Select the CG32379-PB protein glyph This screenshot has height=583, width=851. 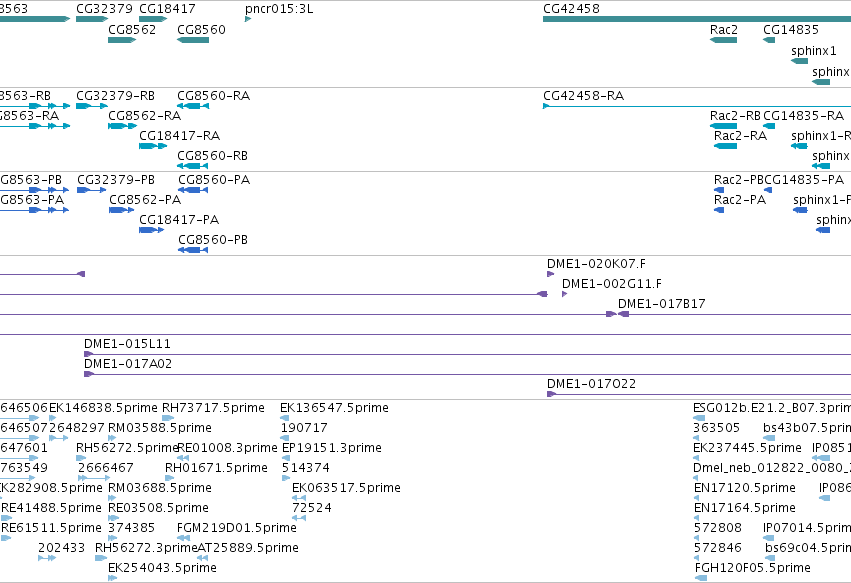pos(92,190)
